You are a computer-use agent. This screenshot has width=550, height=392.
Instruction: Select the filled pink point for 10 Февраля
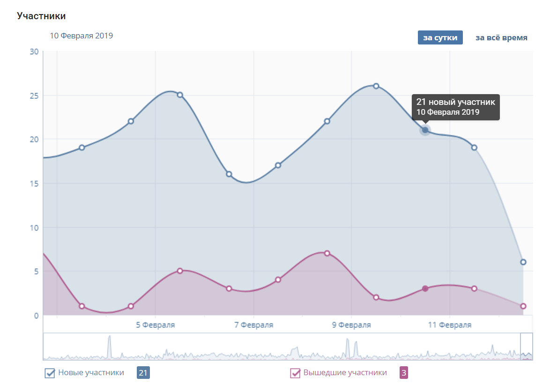tap(425, 288)
